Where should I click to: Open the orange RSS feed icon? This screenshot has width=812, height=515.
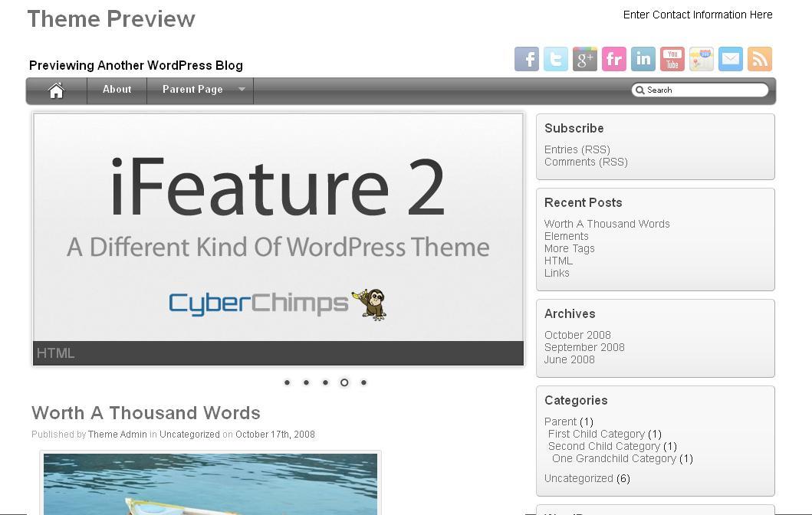pyautogui.click(x=760, y=59)
